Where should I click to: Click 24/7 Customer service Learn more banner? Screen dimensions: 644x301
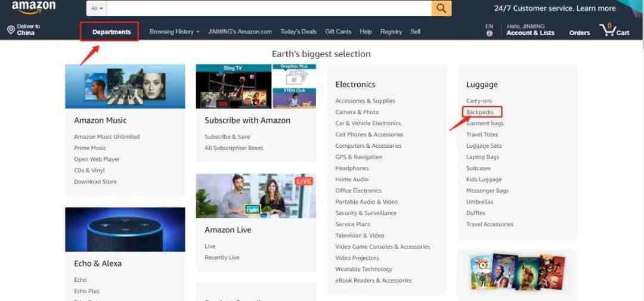pyautogui.click(x=555, y=8)
